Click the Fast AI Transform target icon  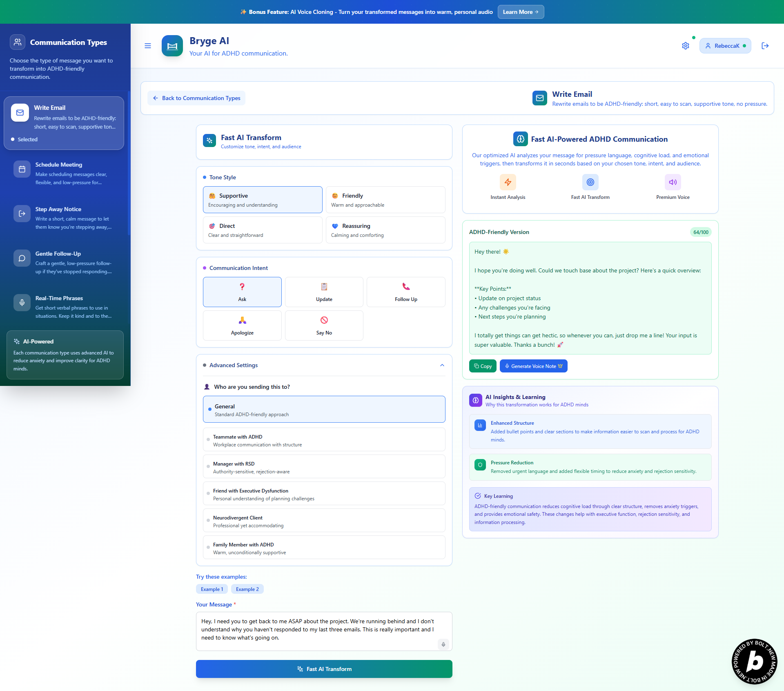click(x=590, y=182)
